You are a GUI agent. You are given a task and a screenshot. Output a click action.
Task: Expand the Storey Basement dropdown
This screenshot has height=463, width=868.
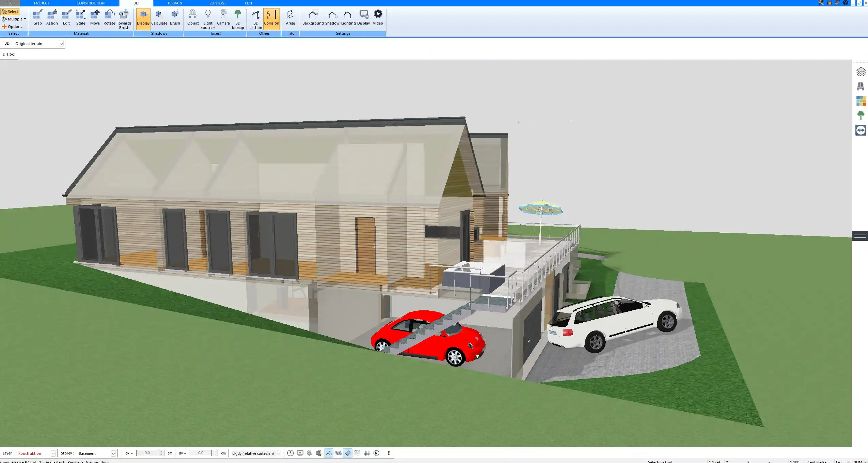pos(113,453)
